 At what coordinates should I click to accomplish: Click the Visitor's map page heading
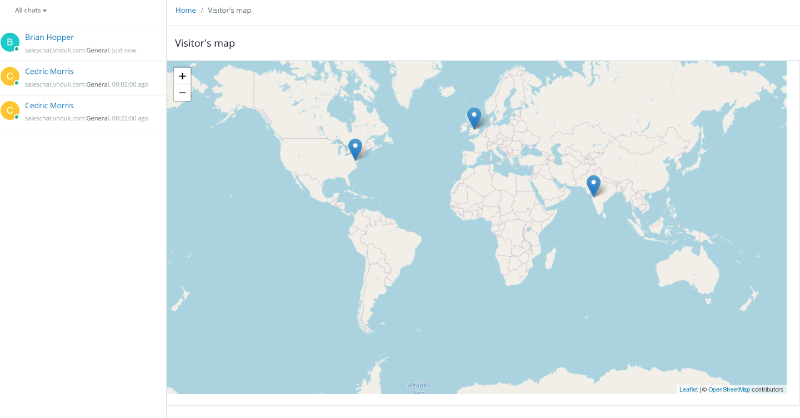[x=205, y=43]
